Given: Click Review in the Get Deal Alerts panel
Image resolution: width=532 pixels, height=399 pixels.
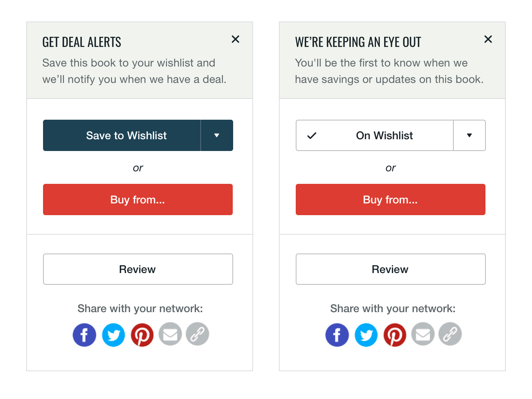Looking at the screenshot, I should (138, 269).
